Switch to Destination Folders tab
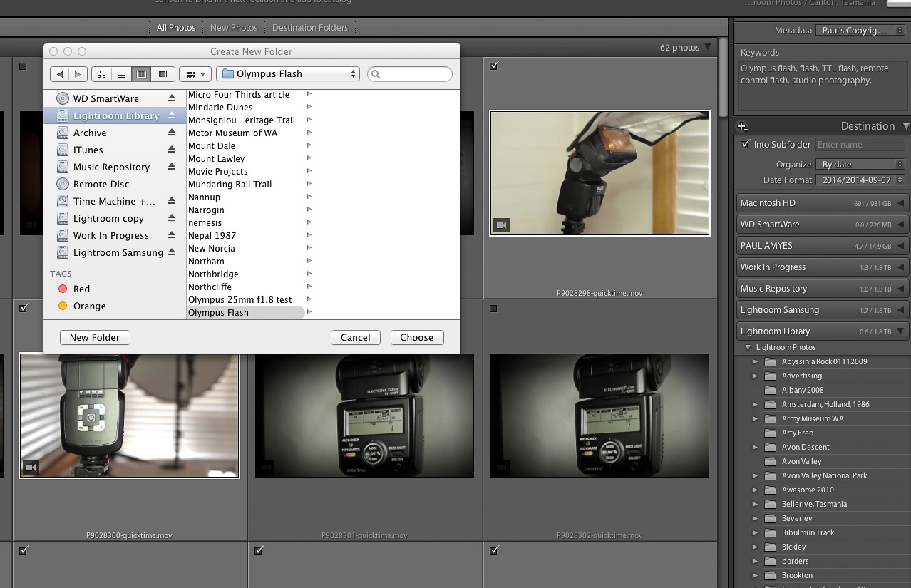This screenshot has height=588, width=911. 310,28
